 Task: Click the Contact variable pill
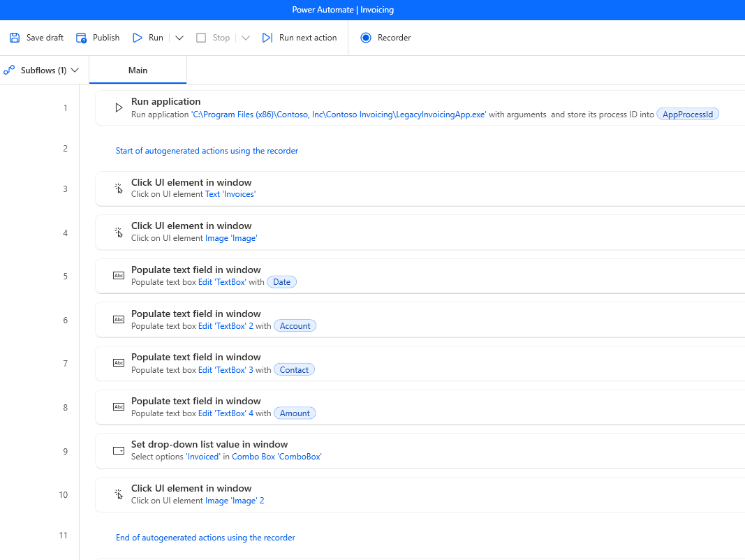(x=294, y=370)
